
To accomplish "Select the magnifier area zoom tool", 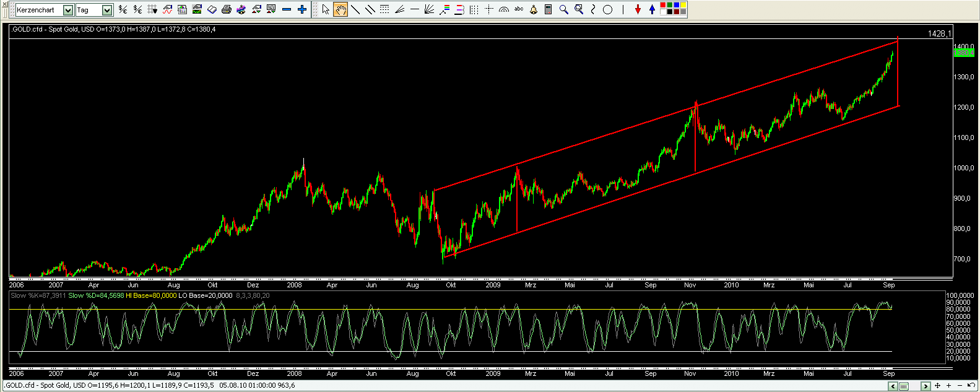I will click(579, 9).
